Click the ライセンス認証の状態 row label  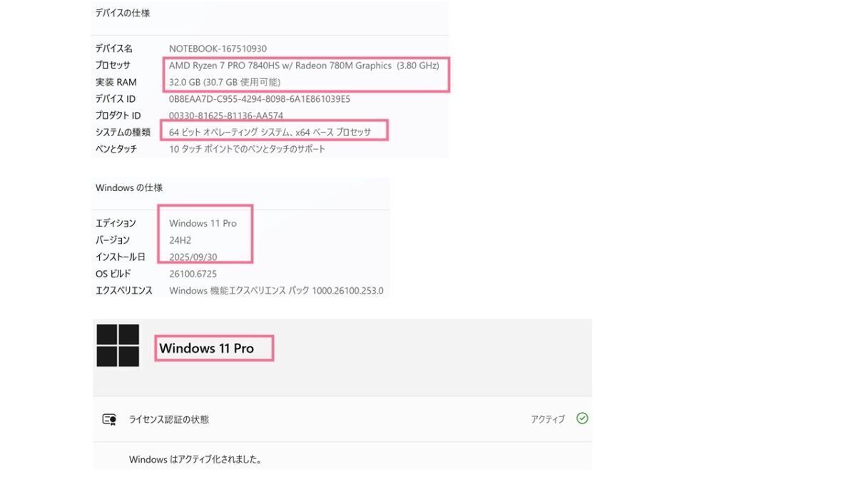tap(169, 419)
